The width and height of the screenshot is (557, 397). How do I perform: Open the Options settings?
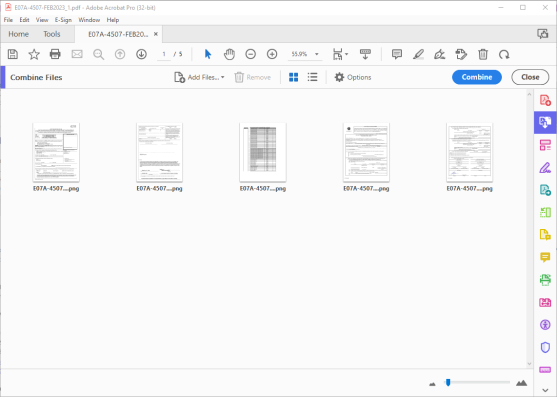pos(353,77)
